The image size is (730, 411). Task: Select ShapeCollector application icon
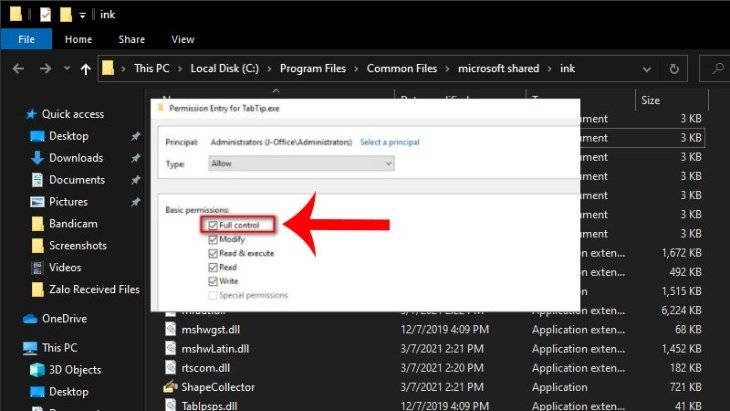[171, 386]
